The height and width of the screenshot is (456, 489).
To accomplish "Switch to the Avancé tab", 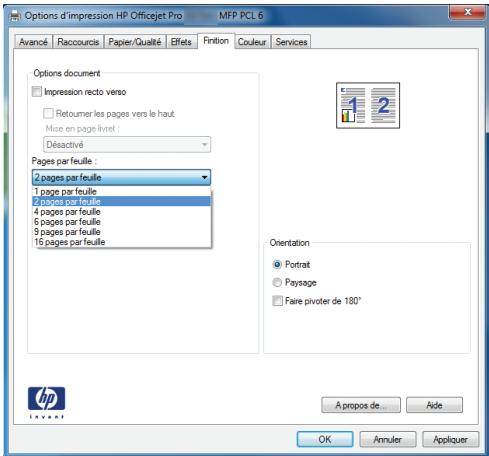I will coord(33,42).
